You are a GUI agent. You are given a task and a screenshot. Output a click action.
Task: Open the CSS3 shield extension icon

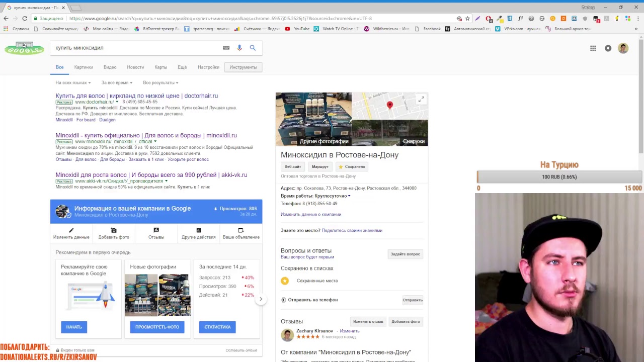click(x=510, y=19)
